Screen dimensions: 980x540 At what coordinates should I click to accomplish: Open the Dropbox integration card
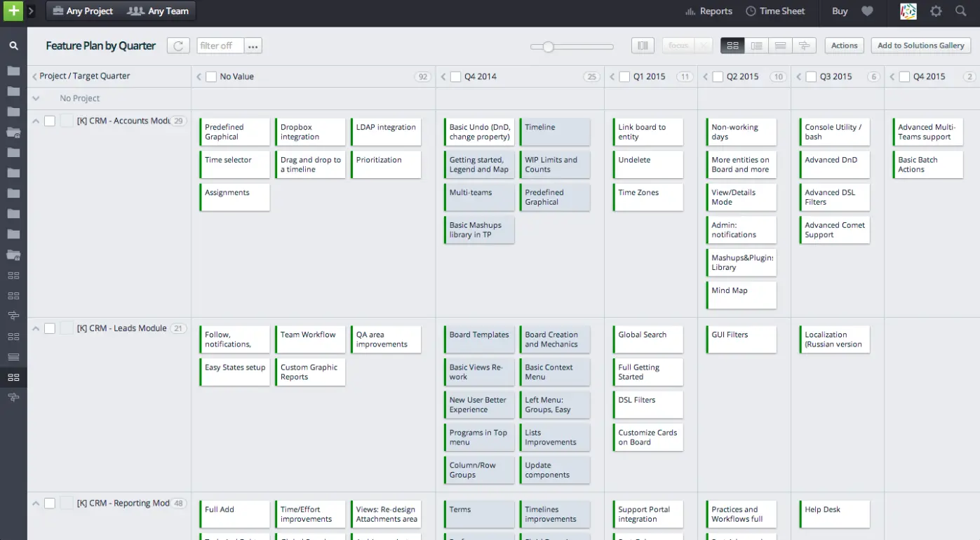pyautogui.click(x=310, y=132)
